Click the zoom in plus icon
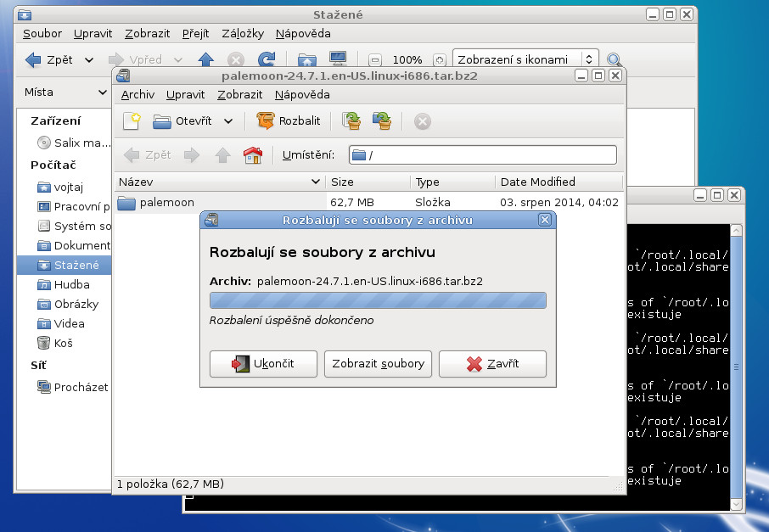The height and width of the screenshot is (532, 769). pyautogui.click(x=440, y=60)
